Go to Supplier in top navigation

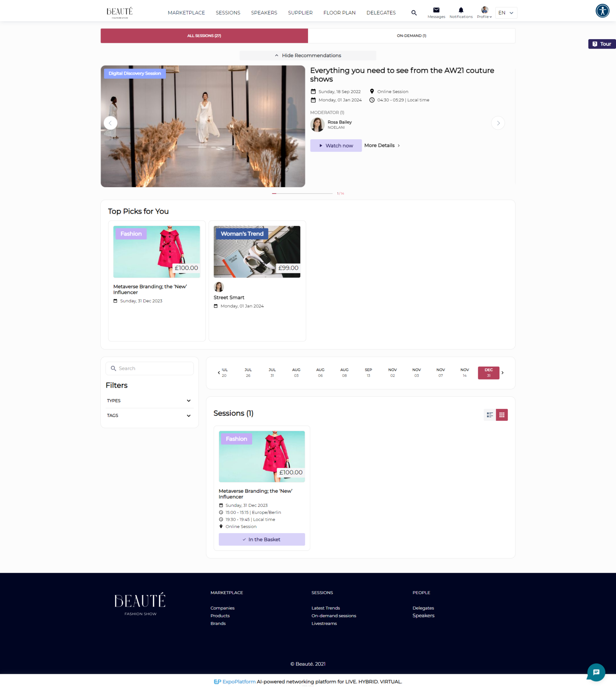(300, 13)
